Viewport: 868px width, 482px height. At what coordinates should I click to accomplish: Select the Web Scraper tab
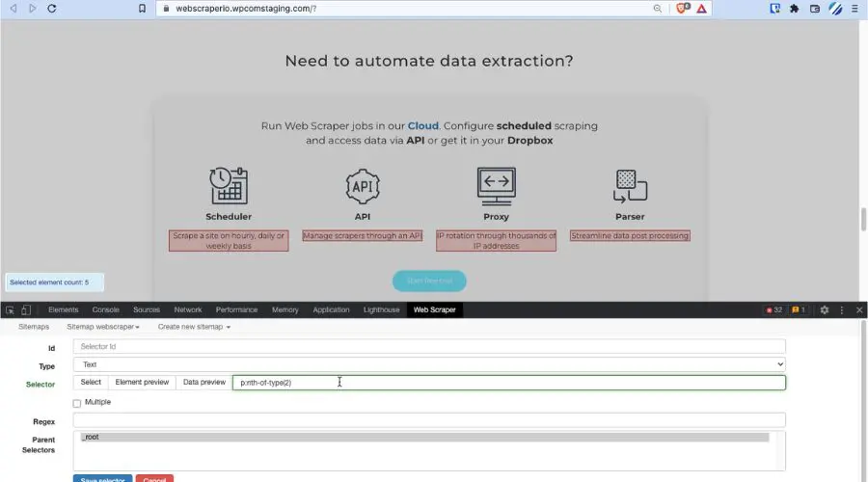435,309
